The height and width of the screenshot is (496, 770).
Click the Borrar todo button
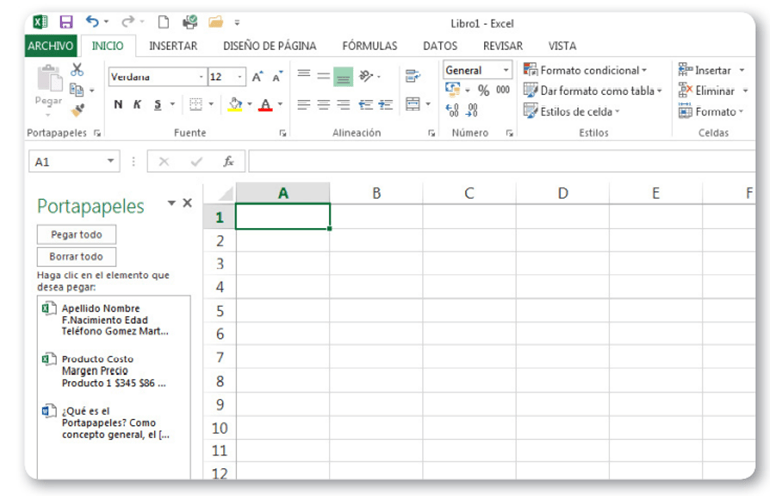click(x=76, y=256)
